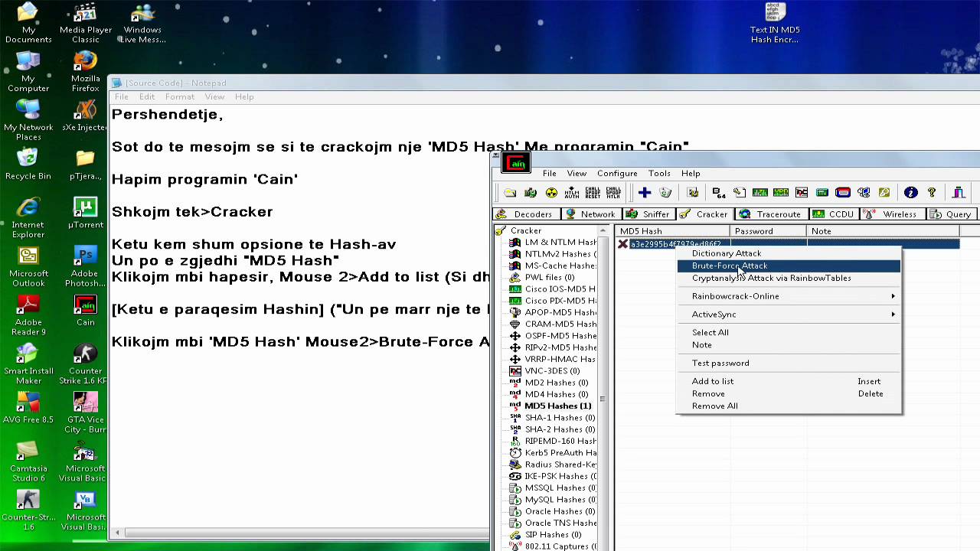Select Dictionary Attack in context menu
The image size is (980, 551).
click(789, 253)
